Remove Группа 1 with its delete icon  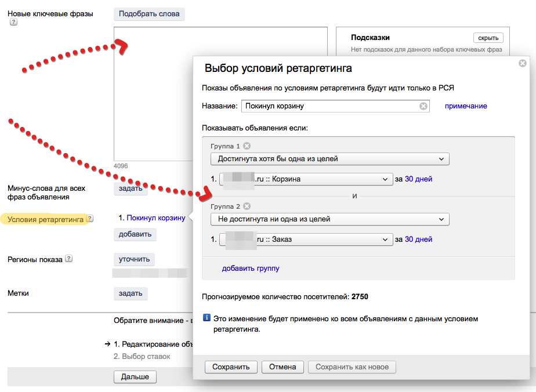[x=247, y=146]
